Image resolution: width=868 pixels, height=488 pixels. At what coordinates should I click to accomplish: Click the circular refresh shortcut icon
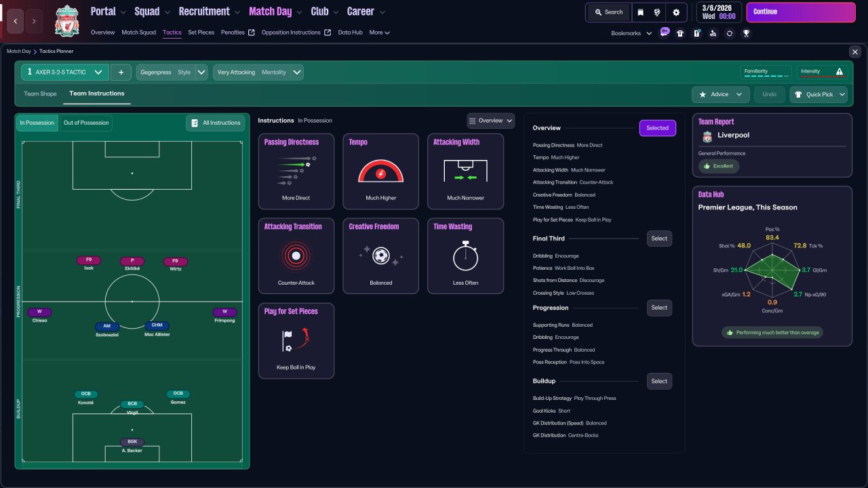coord(730,33)
